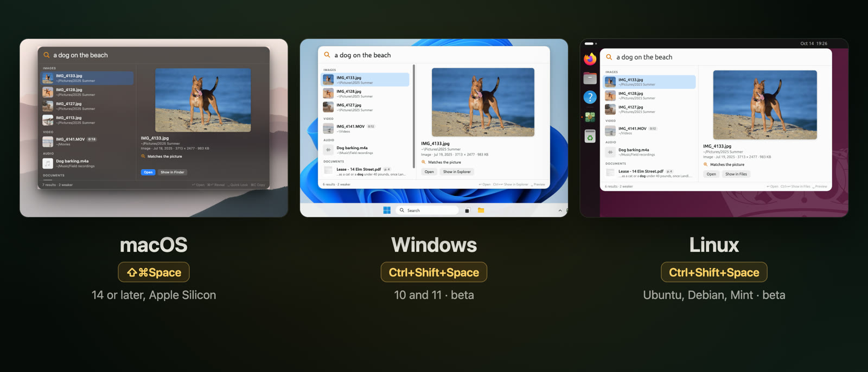Click the music note icon beside macOS Dog barking.m4a

[48, 163]
